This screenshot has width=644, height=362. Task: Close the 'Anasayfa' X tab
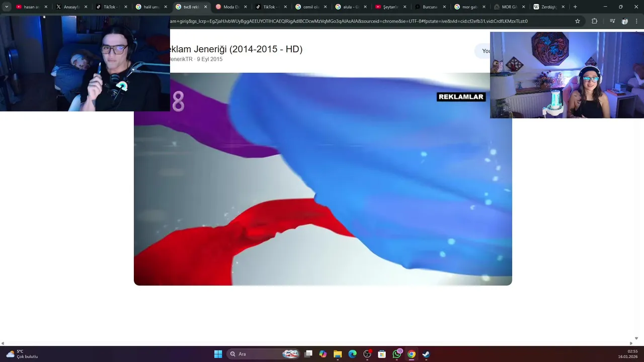[x=86, y=7]
